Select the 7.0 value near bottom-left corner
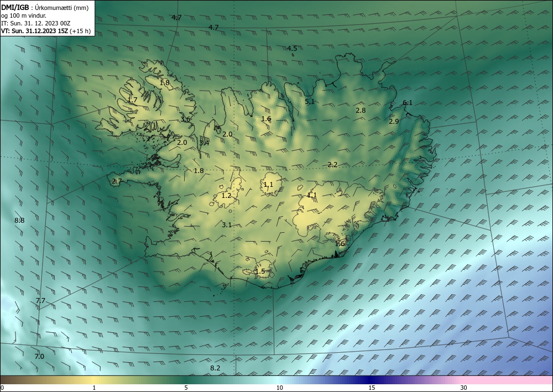 [39, 357]
